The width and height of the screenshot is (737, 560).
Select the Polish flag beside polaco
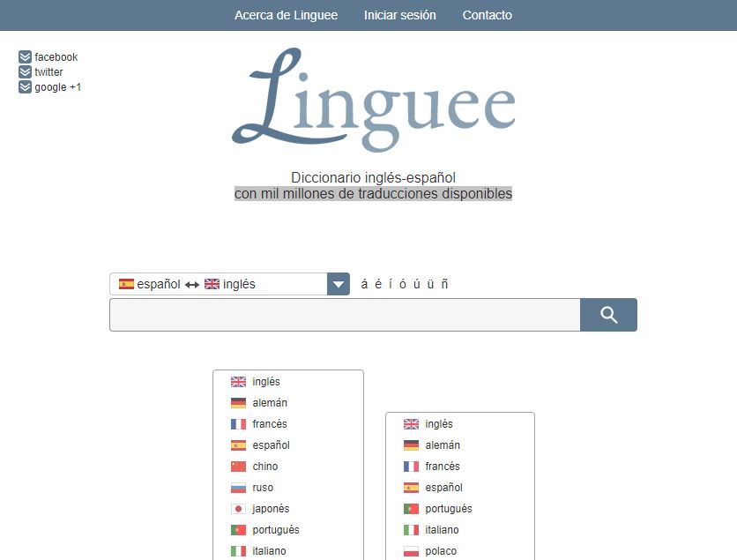tap(410, 550)
